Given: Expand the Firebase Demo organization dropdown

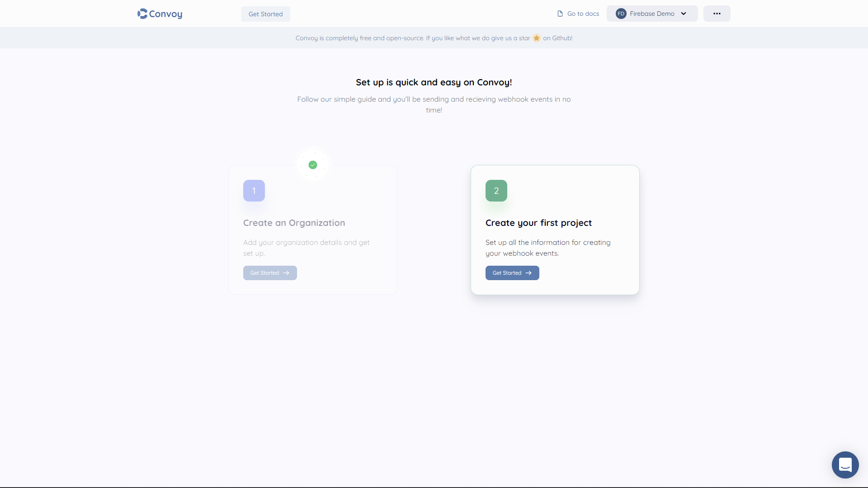Looking at the screenshot, I should click(x=652, y=14).
